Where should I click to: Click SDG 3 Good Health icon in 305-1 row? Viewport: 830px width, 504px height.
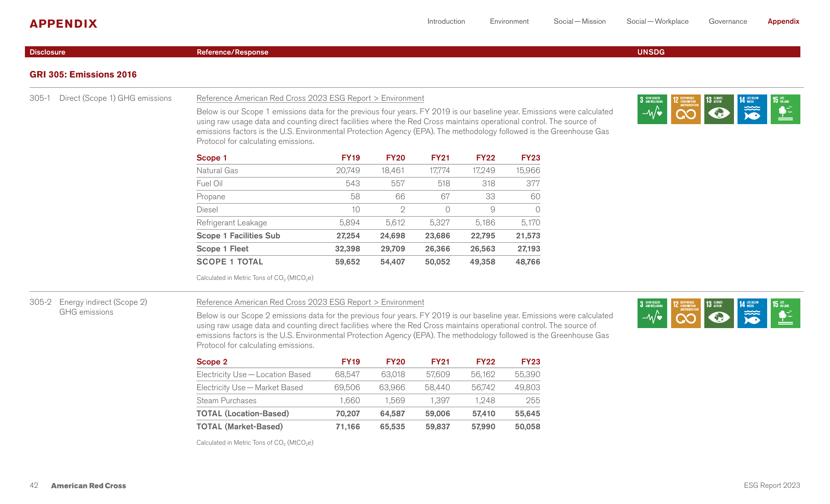pyautogui.click(x=652, y=109)
